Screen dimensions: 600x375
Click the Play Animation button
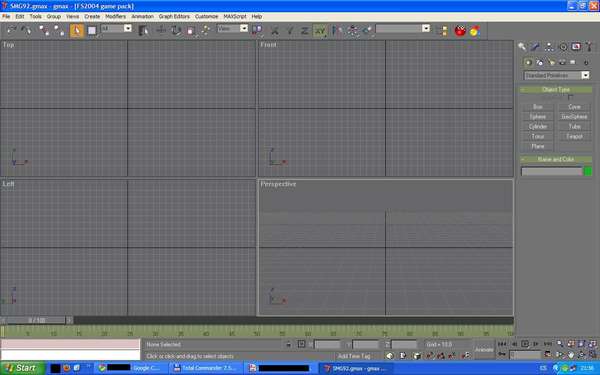pyautogui.click(x=525, y=344)
